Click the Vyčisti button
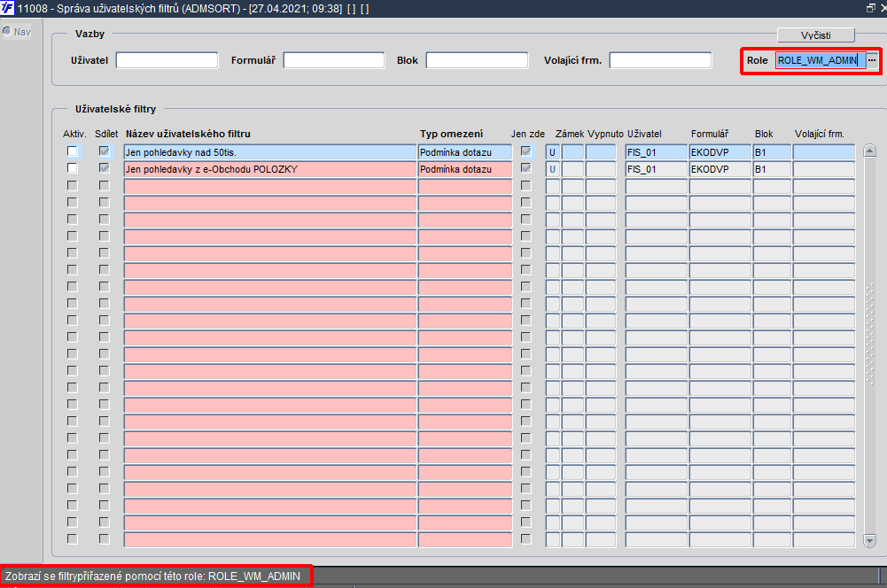 coord(816,35)
